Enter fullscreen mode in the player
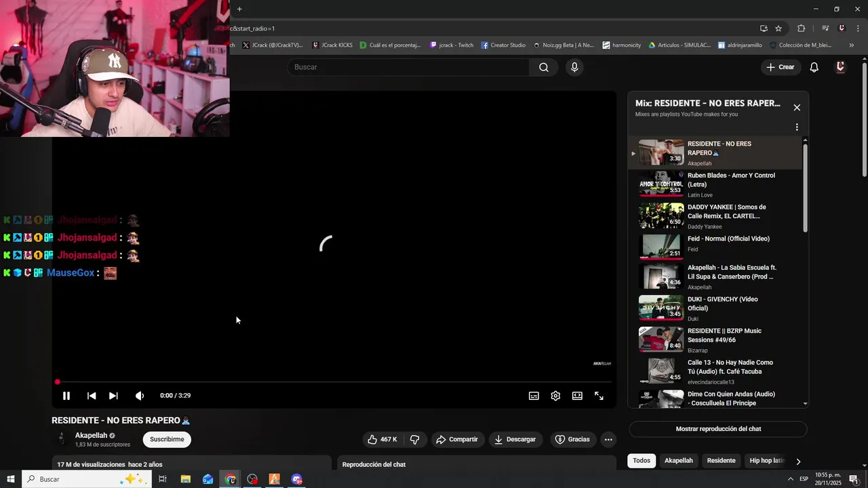868x488 pixels. [599, 396]
